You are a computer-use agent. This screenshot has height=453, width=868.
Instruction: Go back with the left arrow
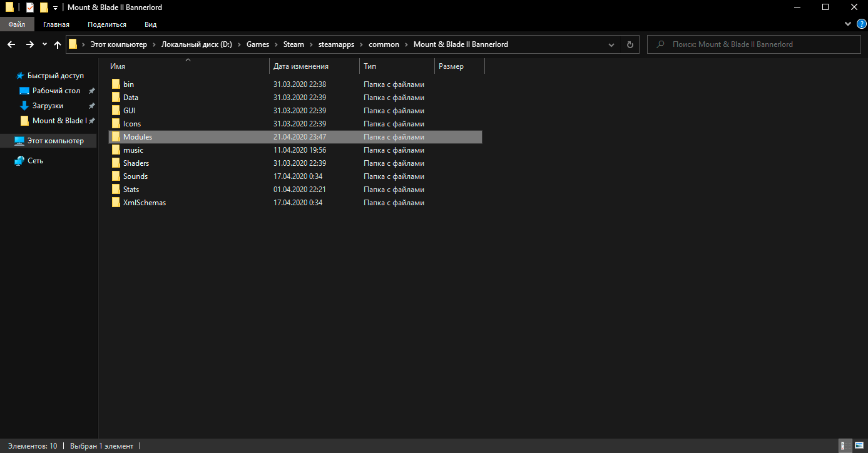(11, 44)
